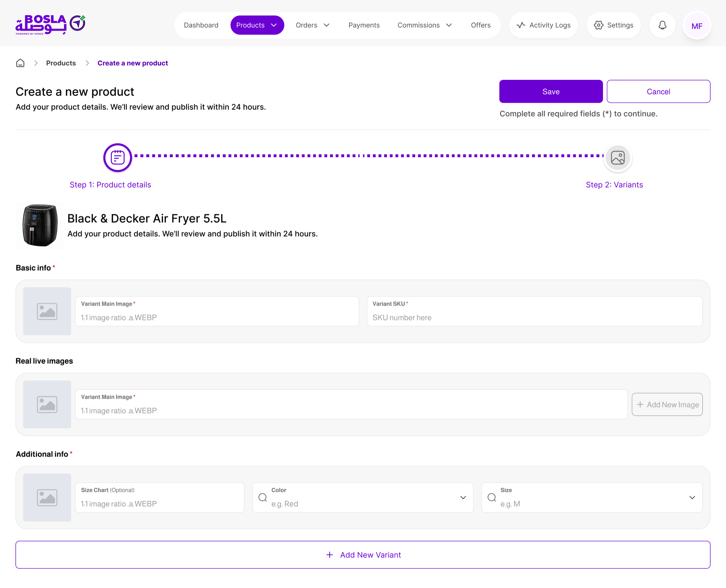The width and height of the screenshot is (726, 588).
Task: Save the new product
Action: [x=551, y=92]
